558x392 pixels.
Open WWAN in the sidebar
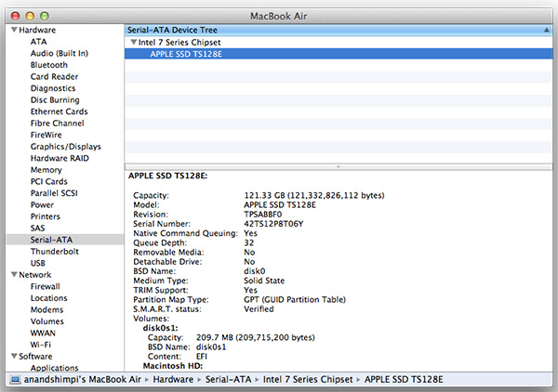point(43,333)
